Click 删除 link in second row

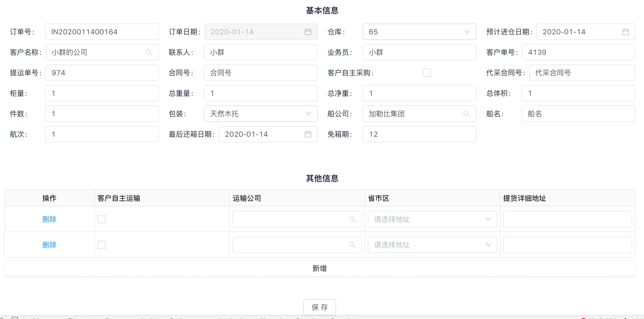(x=49, y=245)
